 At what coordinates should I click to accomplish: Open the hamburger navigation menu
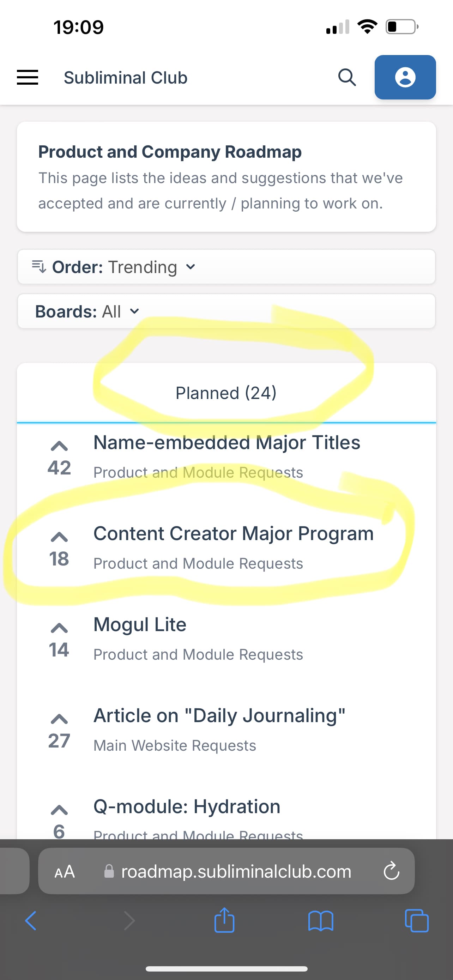coord(28,77)
